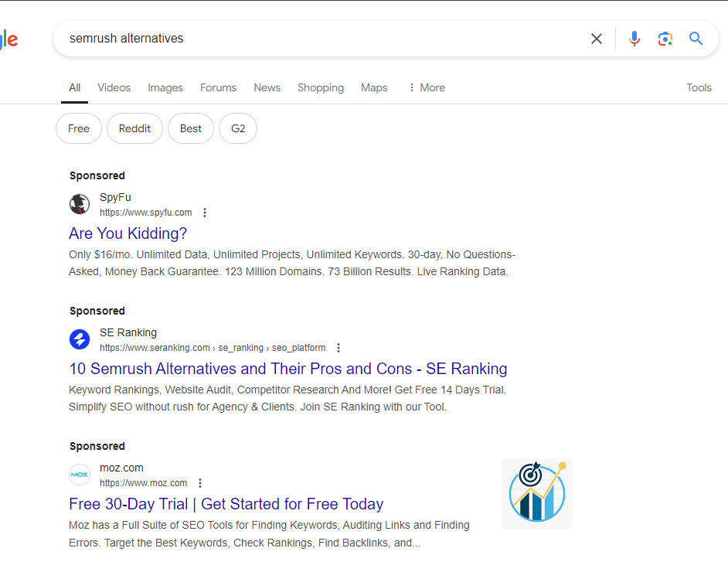Open 'Free 30-Day Trial' Moz link
The height and width of the screenshot is (572, 728).
point(226,504)
